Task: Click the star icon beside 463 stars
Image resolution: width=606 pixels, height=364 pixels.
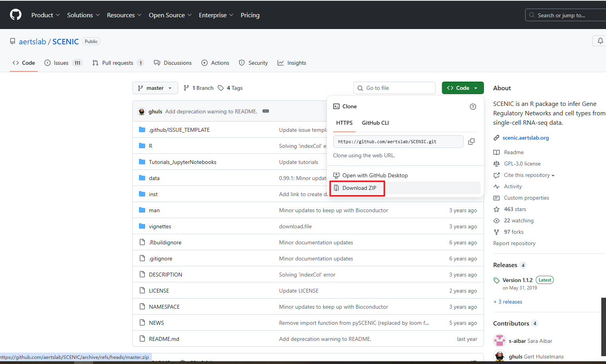Action: (x=496, y=209)
